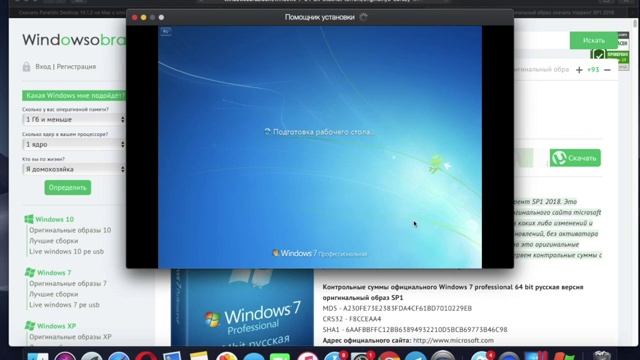This screenshot has width=640, height=360.
Task: Open 'Лучшие сборки' under Windows 7
Action: 53,294
